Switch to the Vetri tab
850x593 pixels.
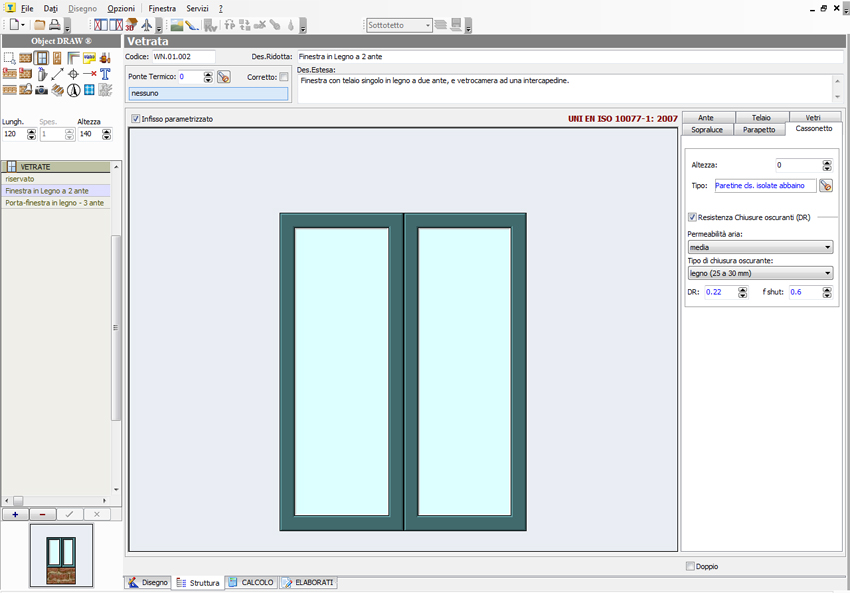[812, 118]
